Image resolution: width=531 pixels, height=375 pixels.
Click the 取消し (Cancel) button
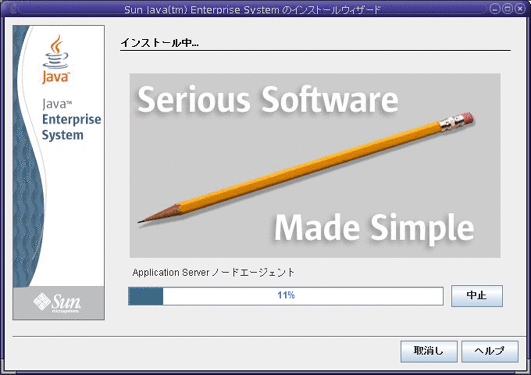click(x=429, y=351)
